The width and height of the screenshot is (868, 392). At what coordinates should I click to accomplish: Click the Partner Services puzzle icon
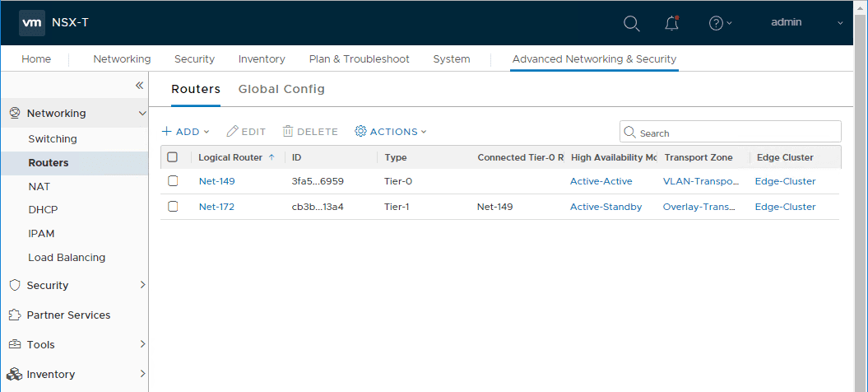[16, 315]
